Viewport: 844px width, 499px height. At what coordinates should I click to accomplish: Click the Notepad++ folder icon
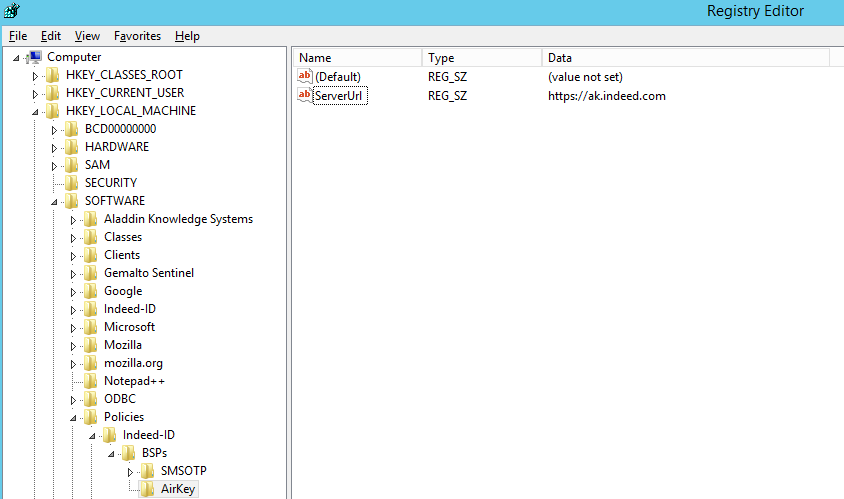(x=91, y=381)
